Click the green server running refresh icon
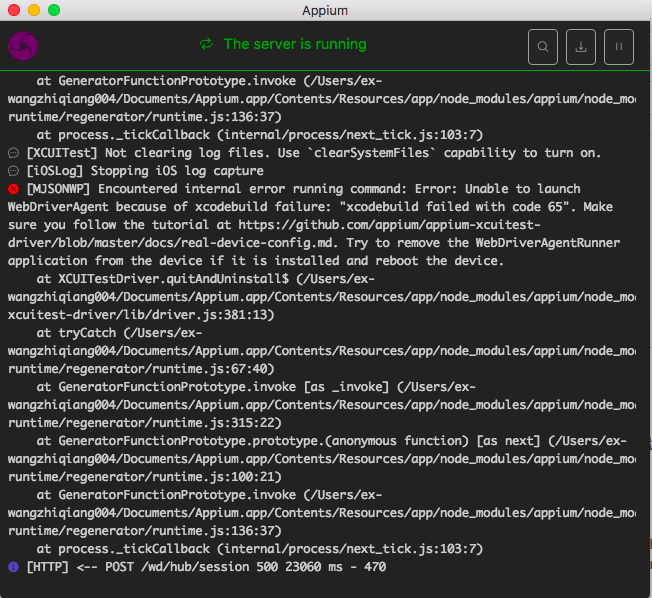 tap(206, 44)
